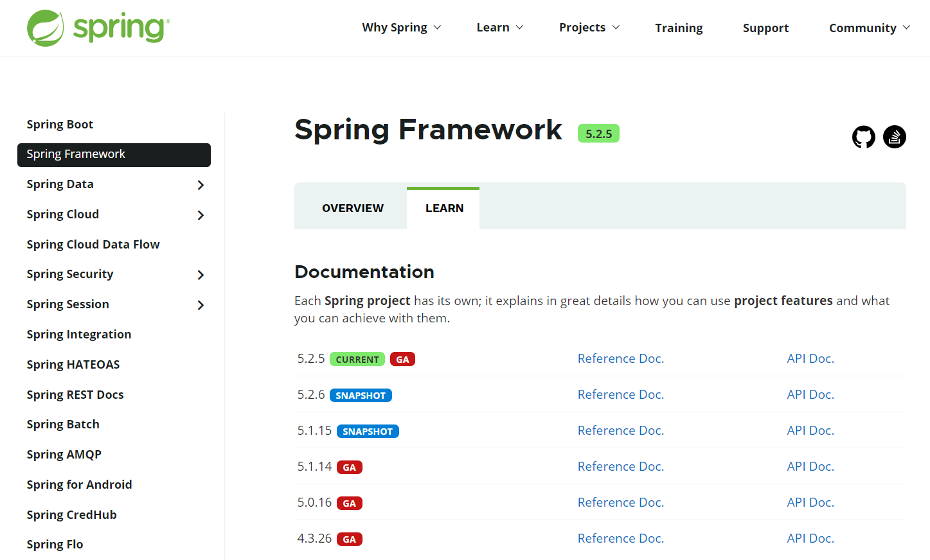
Task: Open Spring Cloud Data Flow
Action: [93, 245]
